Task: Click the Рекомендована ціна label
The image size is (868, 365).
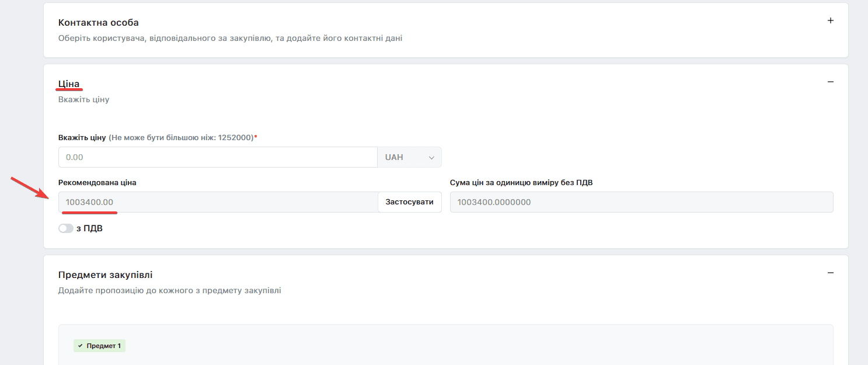Action: pos(97,182)
